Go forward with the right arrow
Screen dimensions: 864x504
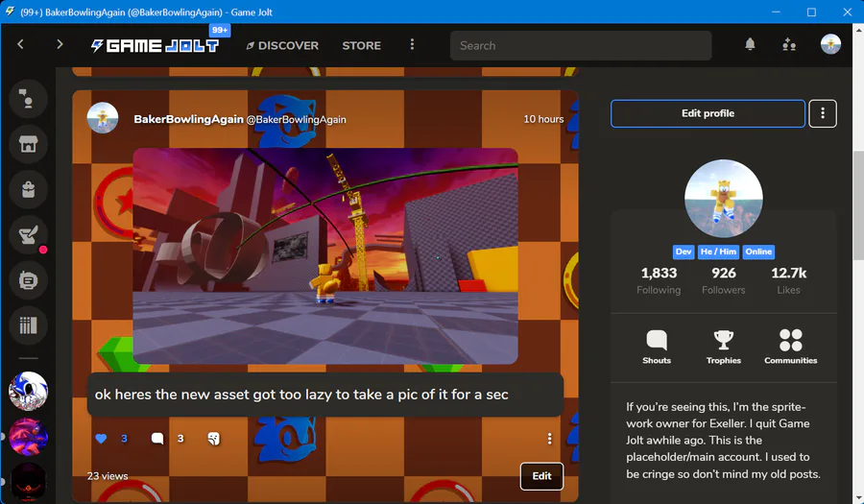tap(60, 44)
